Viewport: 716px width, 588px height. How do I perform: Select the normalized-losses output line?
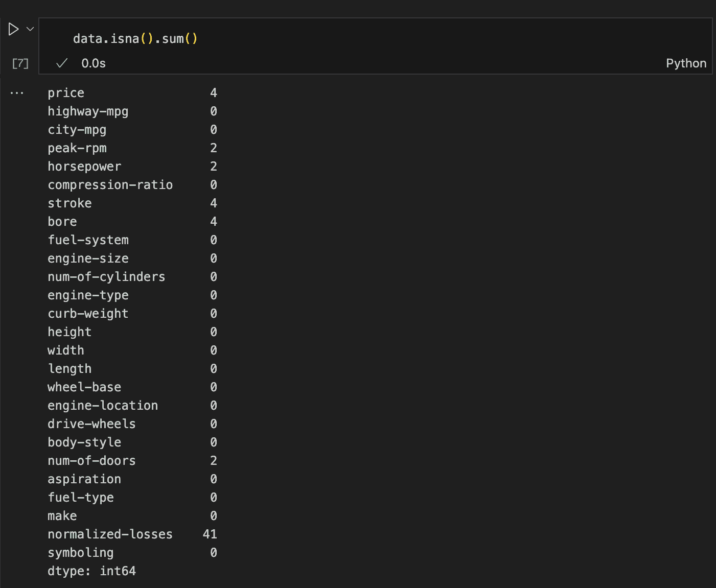click(110, 534)
